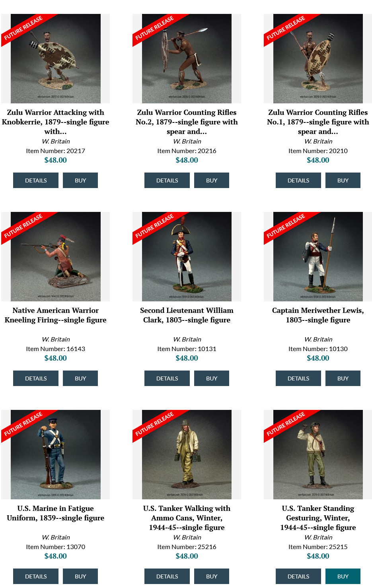The height and width of the screenshot is (588, 372).
Task: Open the Captain Meriwether Lewis figure thumbnail
Action: click(x=318, y=256)
